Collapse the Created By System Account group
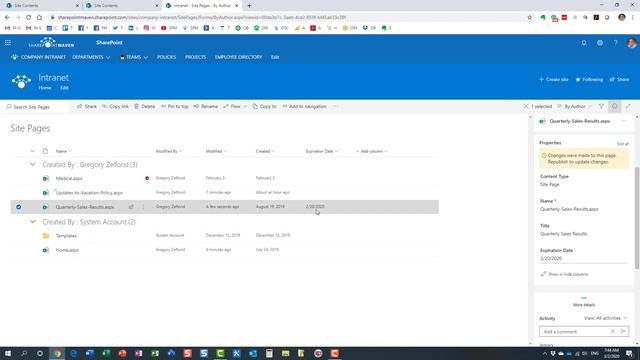This screenshot has width=640, height=360. [33, 222]
